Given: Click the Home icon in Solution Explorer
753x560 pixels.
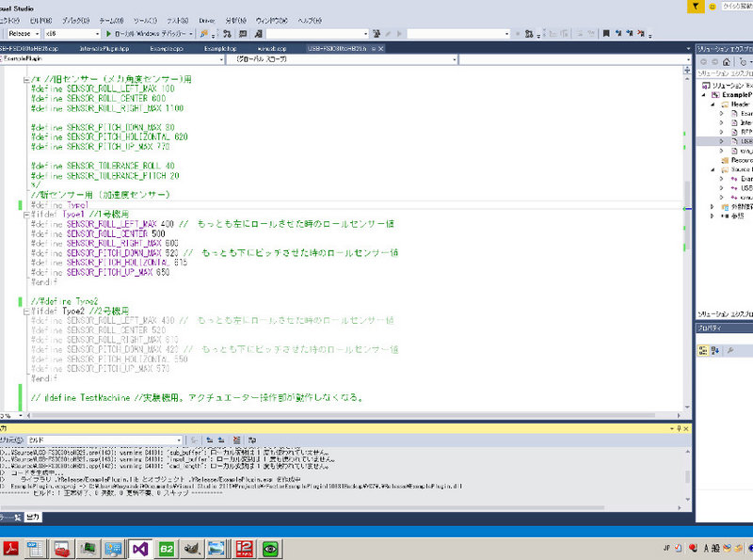Looking at the screenshot, I should (726, 62).
